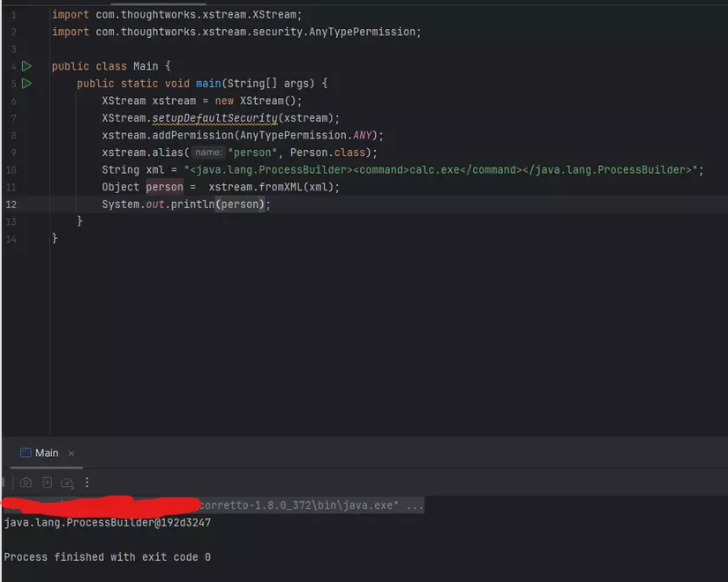Click Person.class in the alias call
Screen dimensions: 728x582
(327, 153)
